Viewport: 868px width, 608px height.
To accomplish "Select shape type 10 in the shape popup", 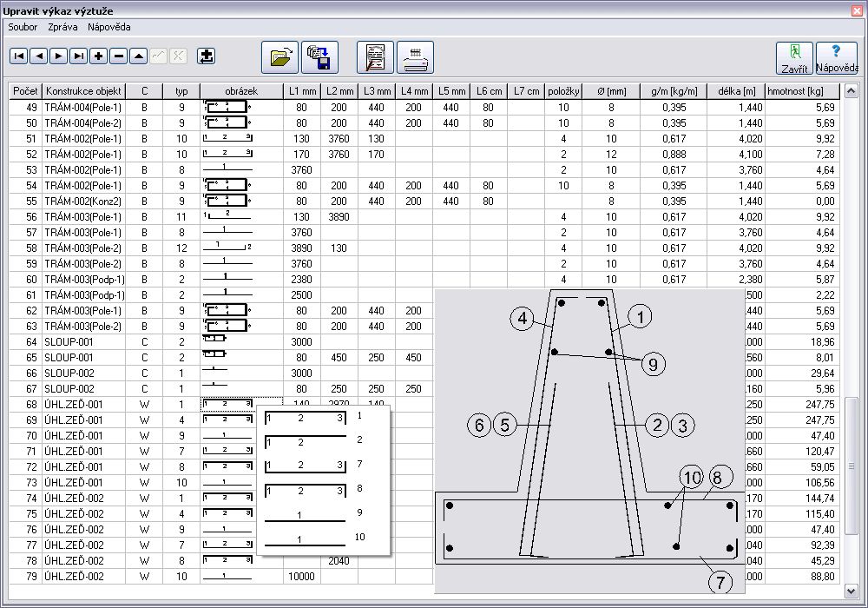I will pyautogui.click(x=314, y=539).
